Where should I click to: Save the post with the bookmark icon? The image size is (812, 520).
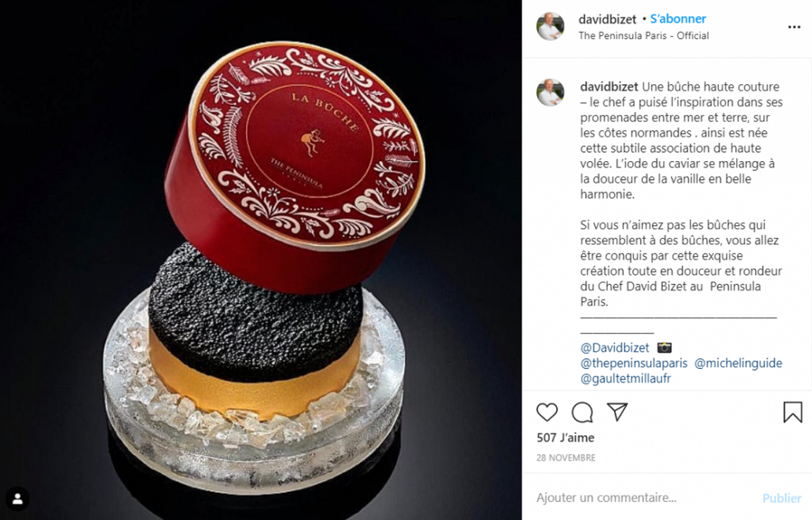793,412
